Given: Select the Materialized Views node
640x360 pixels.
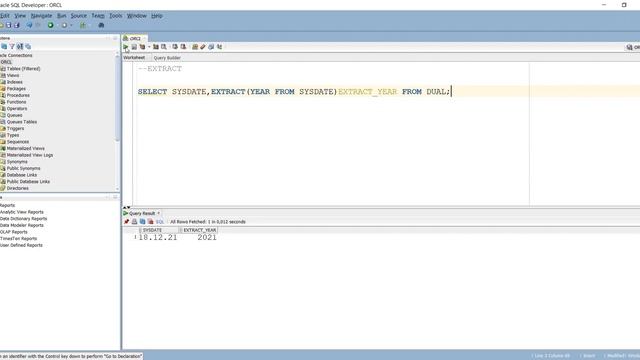Looking at the screenshot, I should point(25,149).
